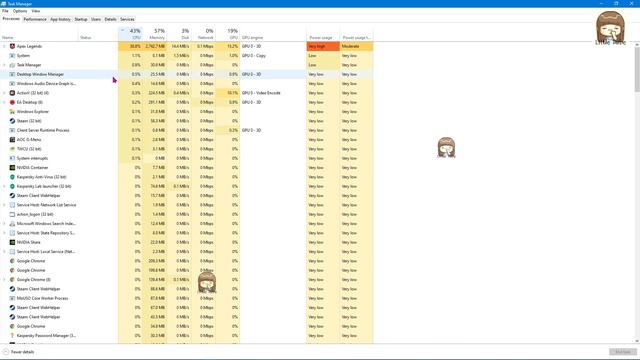Image resolution: width=640 pixels, height=360 pixels.
Task: Sort processes by CPU column header
Action: point(130,34)
